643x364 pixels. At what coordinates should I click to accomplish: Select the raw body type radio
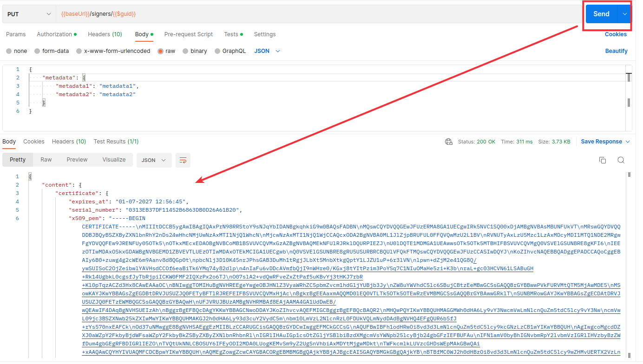point(161,51)
